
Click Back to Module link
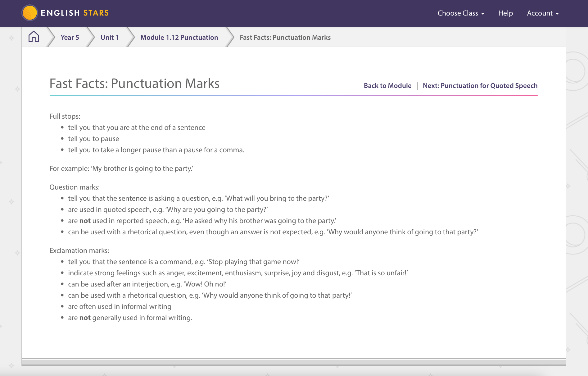387,86
